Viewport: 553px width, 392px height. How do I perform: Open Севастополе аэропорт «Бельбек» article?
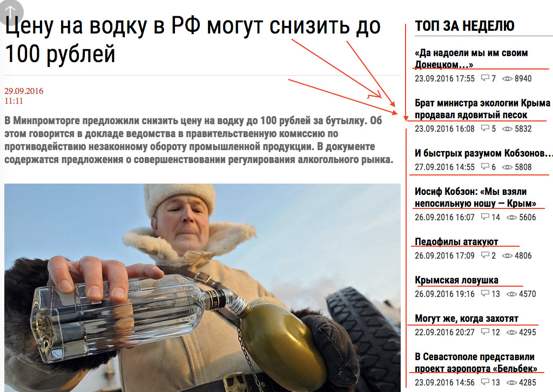[476, 362]
